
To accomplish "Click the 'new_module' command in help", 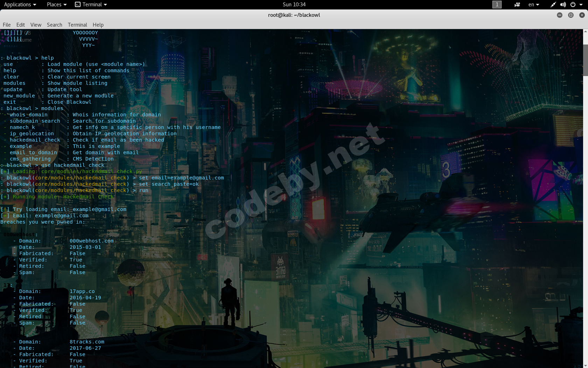I will 19,96.
